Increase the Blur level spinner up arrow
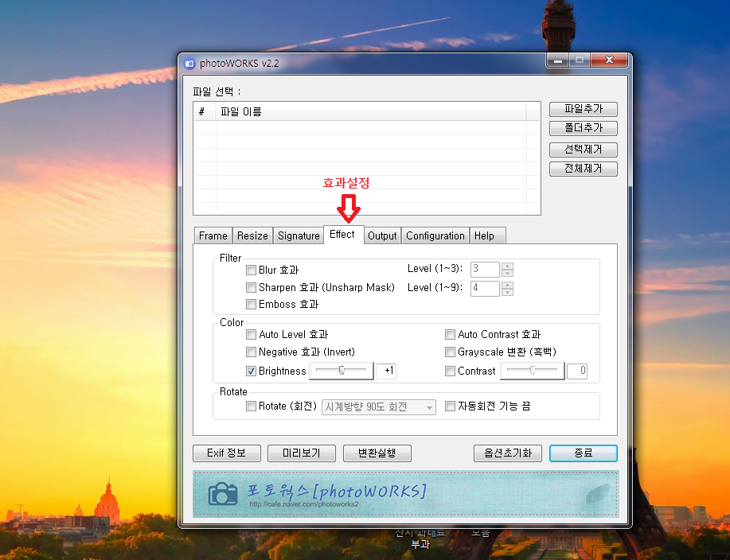The width and height of the screenshot is (730, 560). [x=507, y=266]
